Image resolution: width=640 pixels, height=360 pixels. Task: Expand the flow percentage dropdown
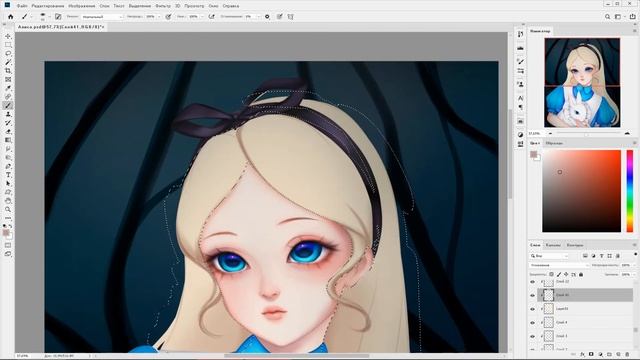point(202,17)
